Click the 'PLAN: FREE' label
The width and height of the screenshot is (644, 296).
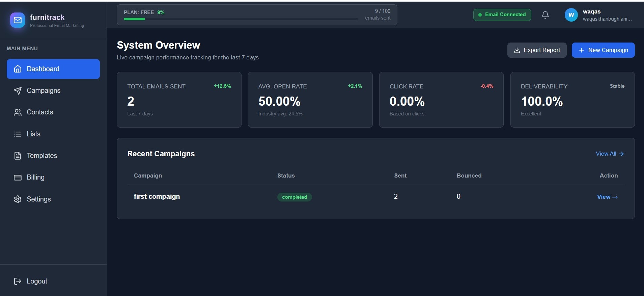tap(139, 12)
